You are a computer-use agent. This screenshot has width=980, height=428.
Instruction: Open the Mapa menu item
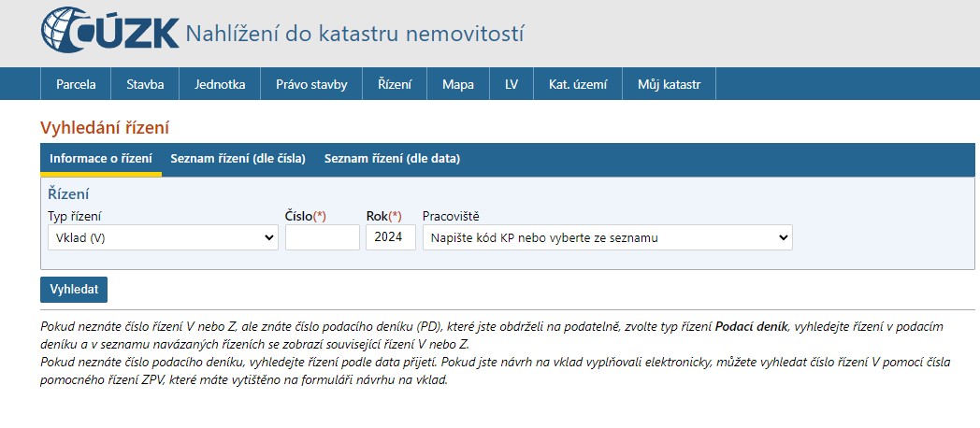click(458, 84)
